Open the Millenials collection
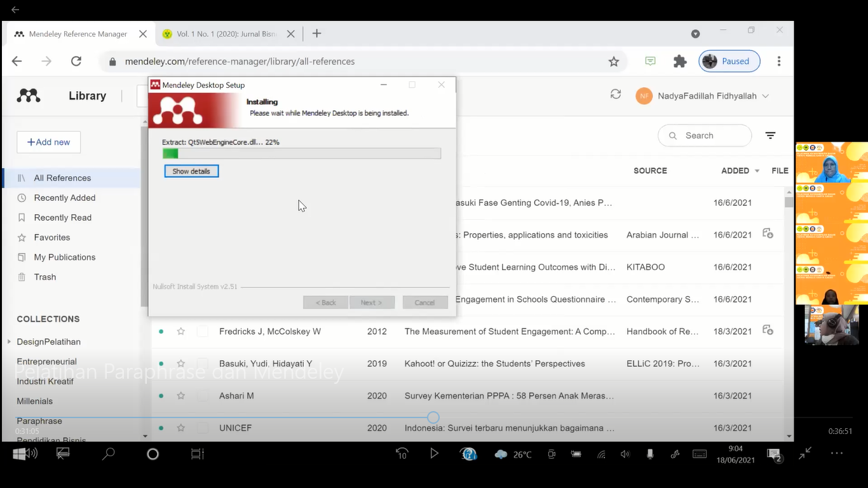This screenshot has height=488, width=868. [x=34, y=401]
